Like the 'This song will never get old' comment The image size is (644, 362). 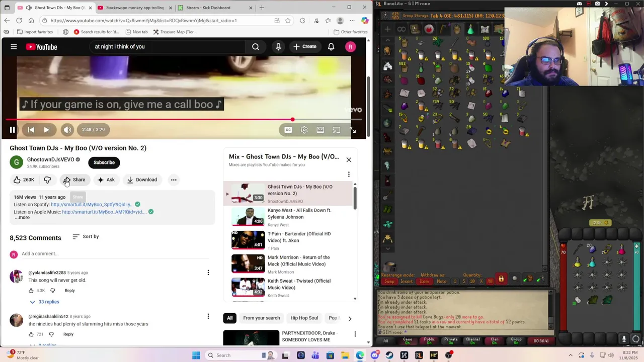coord(31,291)
